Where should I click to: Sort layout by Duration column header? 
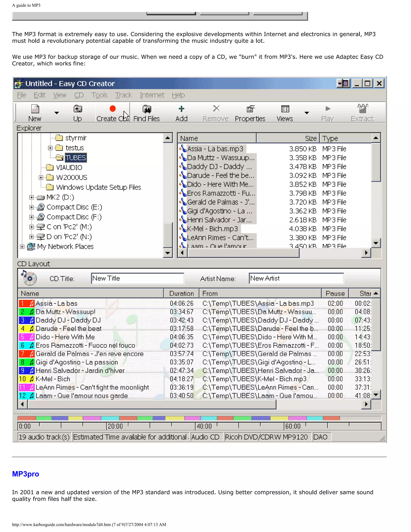[181, 294]
